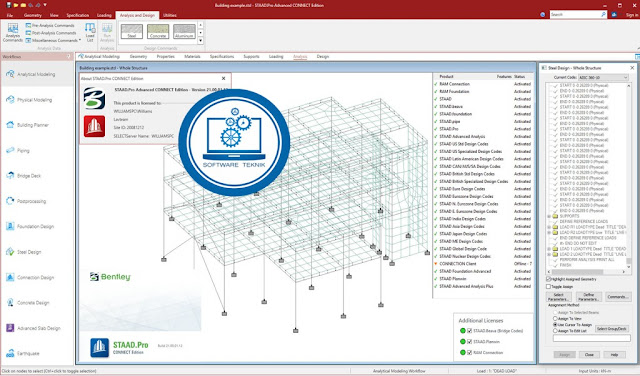Expand LOAD 2 LOADTYPE Dead tree node
The image size is (640, 376).
pos(549,254)
